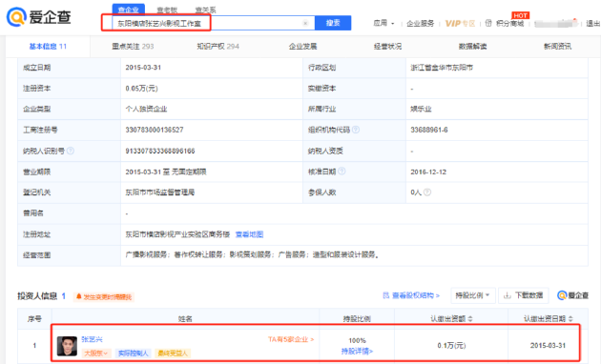The image size is (601, 364).
Task: Click organization code 33688961-6
Action: tap(429, 130)
